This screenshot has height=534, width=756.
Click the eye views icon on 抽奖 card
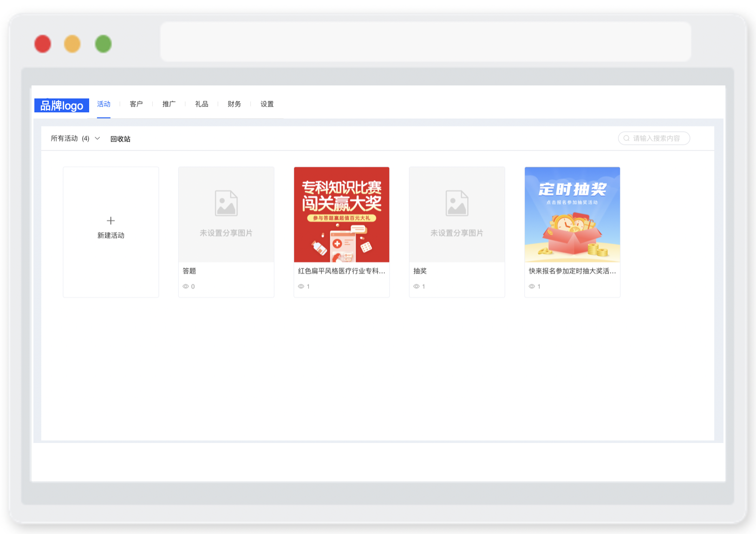coord(417,287)
